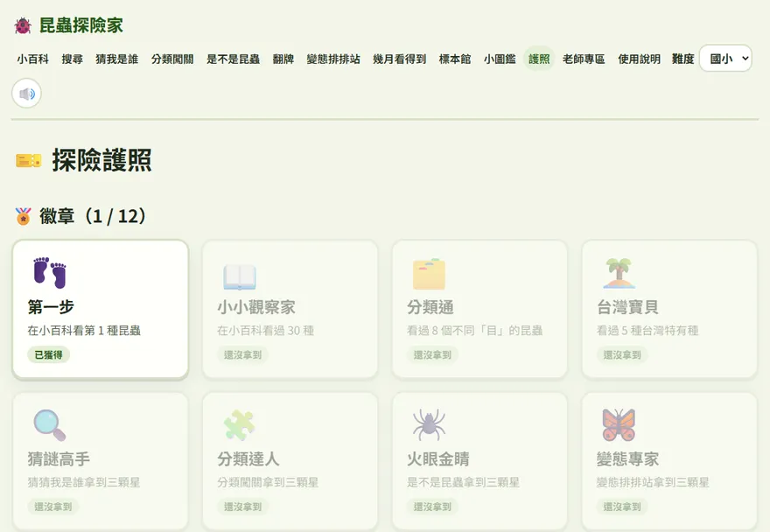The image size is (770, 532).
Task: Click 還沒拿到 pill on 台灣寶貝 card
Action: click(x=622, y=354)
